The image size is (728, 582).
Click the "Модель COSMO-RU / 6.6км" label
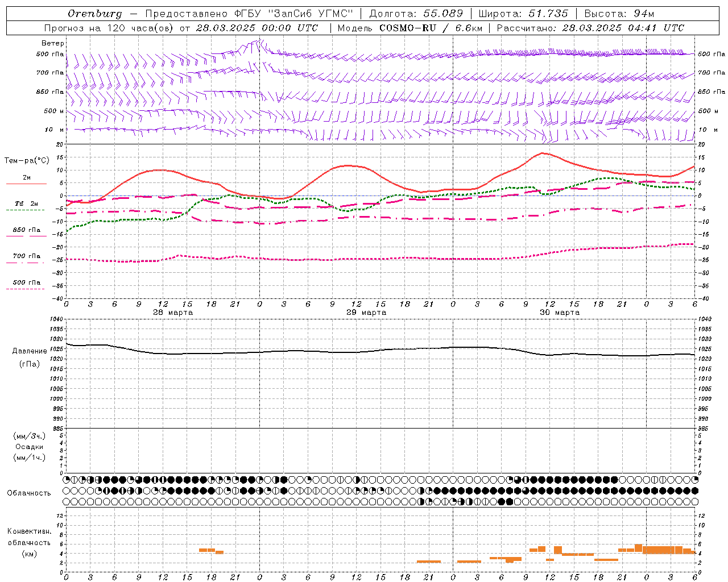(410, 28)
